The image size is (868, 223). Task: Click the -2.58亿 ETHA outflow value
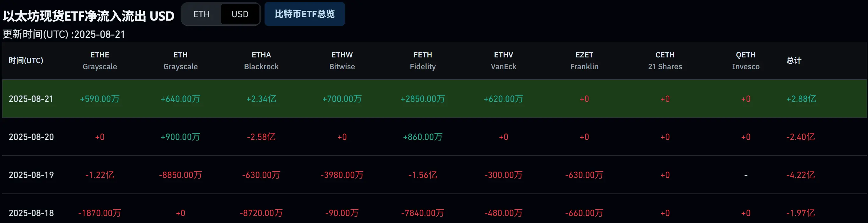(261, 137)
